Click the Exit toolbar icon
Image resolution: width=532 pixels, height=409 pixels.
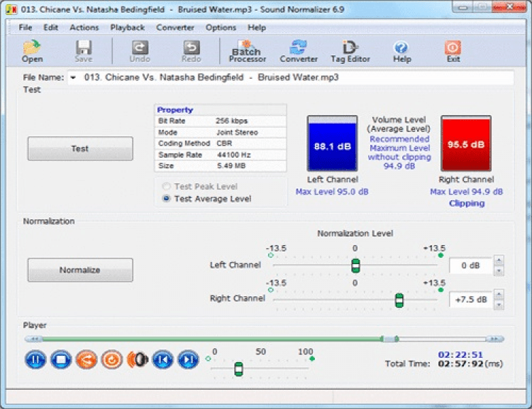453,50
